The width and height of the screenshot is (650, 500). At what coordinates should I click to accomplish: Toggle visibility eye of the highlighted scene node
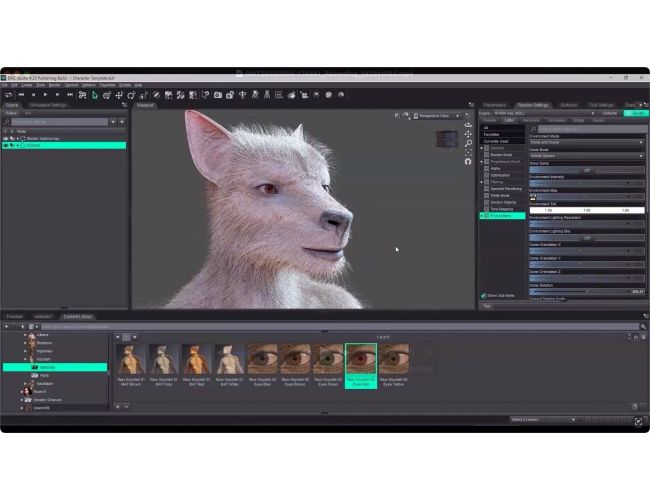[6, 145]
